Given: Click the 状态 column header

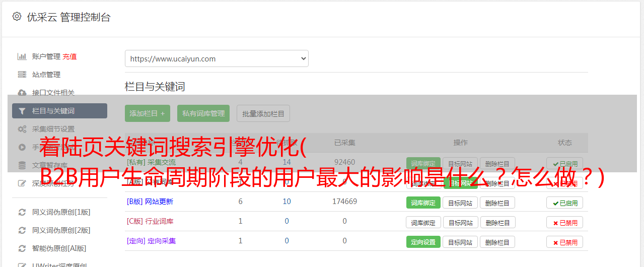Looking at the screenshot, I should click(x=565, y=143).
